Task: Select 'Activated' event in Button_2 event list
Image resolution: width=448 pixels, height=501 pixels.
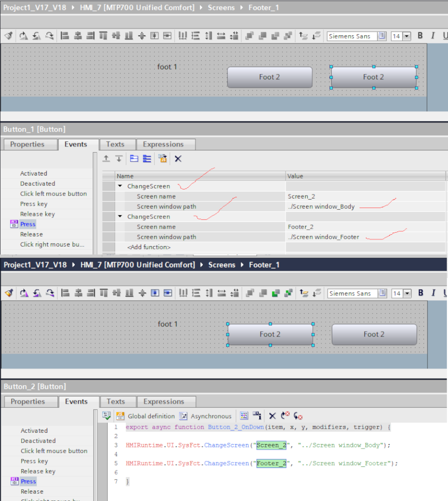Action: 34,431
